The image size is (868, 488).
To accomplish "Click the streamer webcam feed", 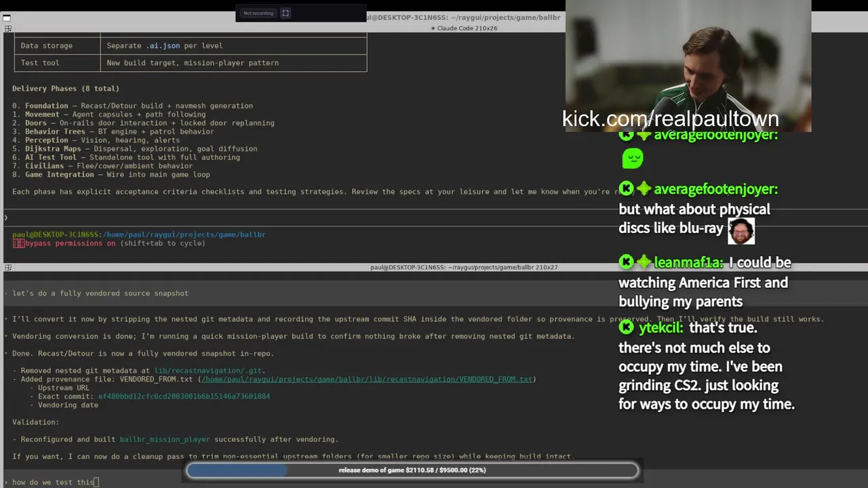I will [688, 66].
